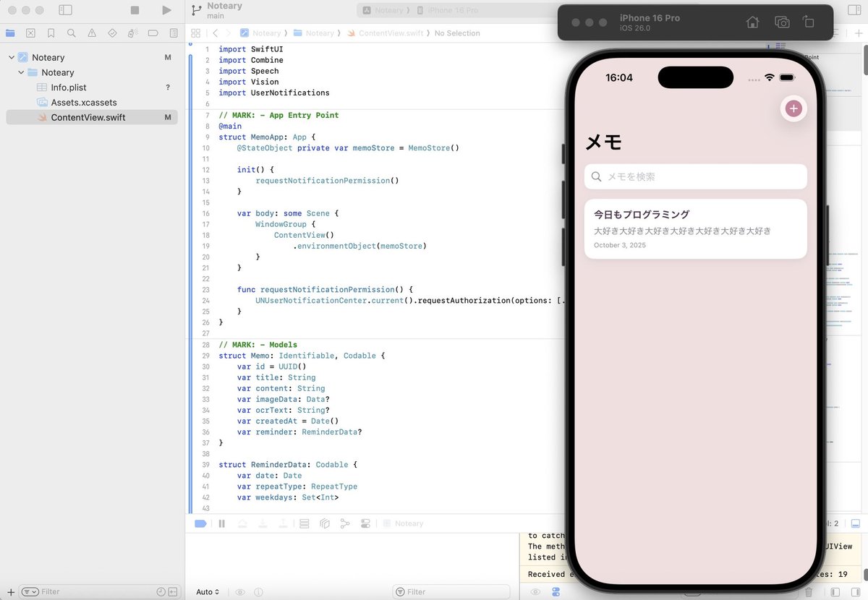Open the Report navigator tab
Screen dimensions: 868x600
click(x=174, y=33)
